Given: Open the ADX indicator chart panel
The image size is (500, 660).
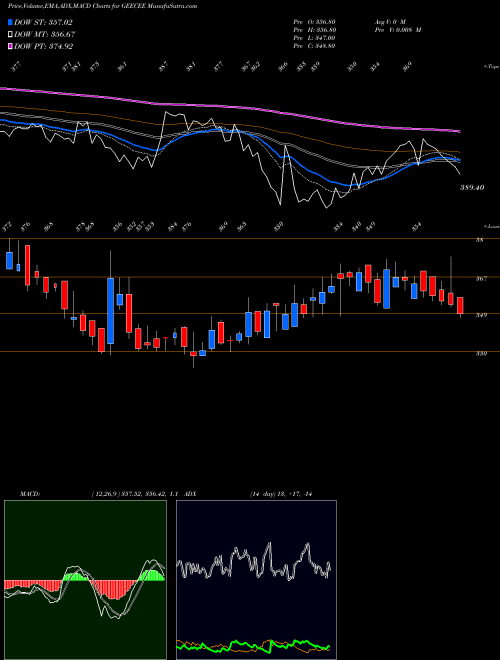Looking at the screenshot, I should [x=256, y=580].
